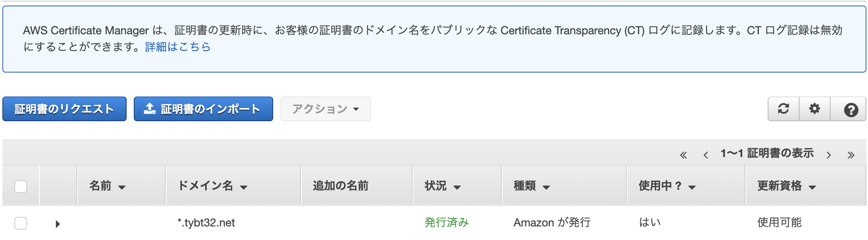This screenshot has height=240, width=868.
Task: Sort by 更新資格 column header
Action: pyautogui.click(x=786, y=186)
